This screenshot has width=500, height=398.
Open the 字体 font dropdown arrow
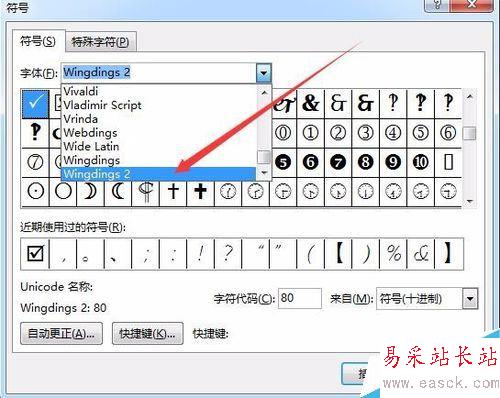click(264, 73)
